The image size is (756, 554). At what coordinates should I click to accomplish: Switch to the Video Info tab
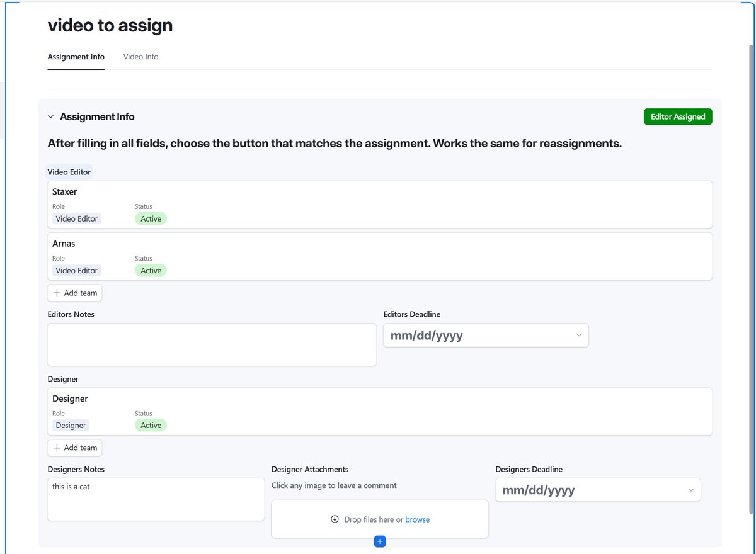(140, 57)
